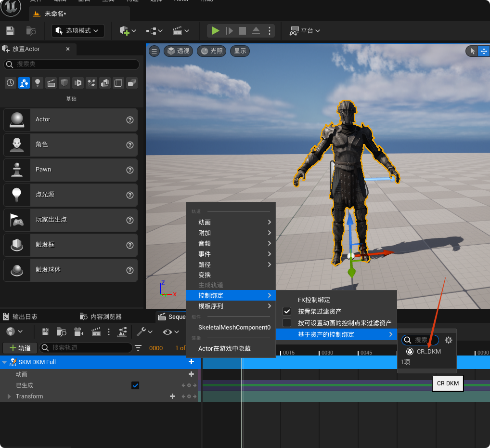Open the content browse folder icon in toolbar
Viewport: 490px width, 448px height.
click(x=31, y=31)
